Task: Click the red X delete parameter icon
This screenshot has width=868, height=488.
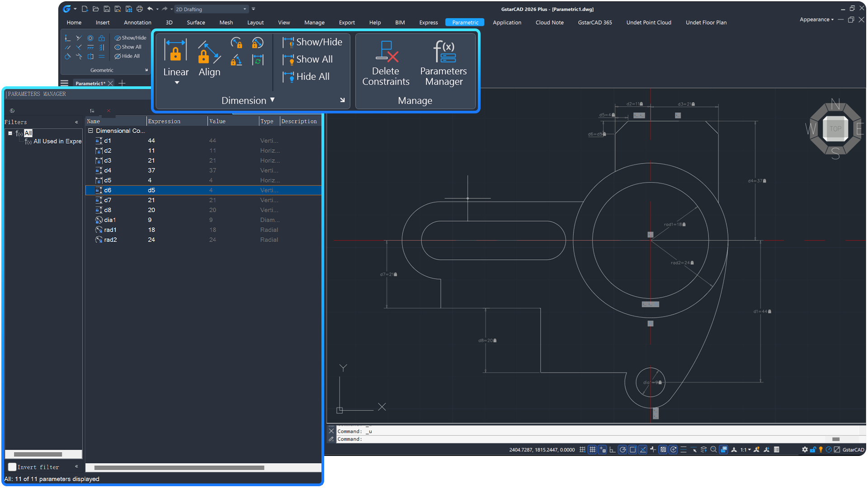Action: (108, 111)
